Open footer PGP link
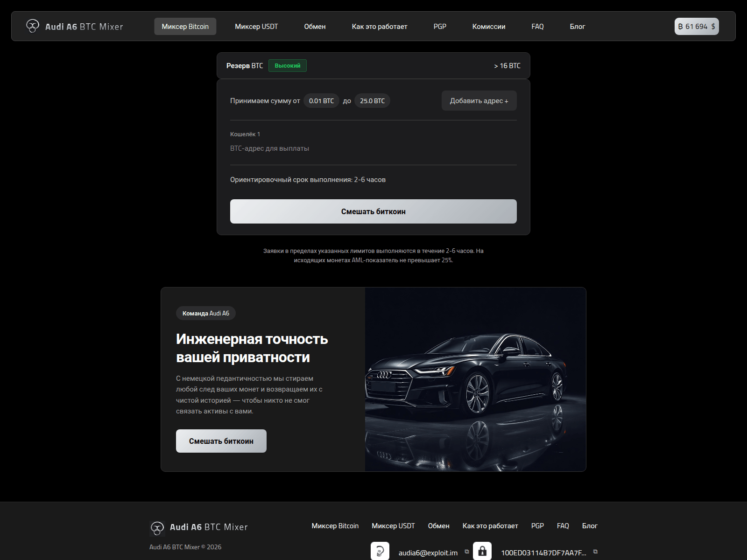The width and height of the screenshot is (747, 560). (537, 526)
